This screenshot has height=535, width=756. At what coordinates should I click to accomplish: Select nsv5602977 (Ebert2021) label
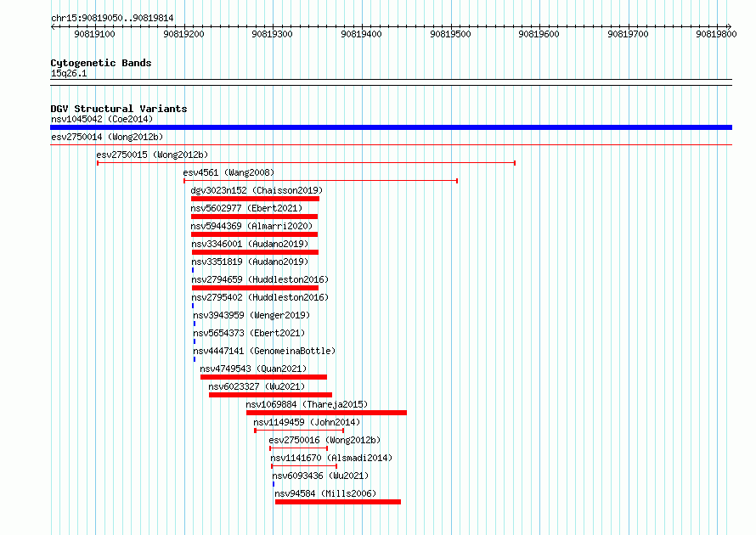point(247,208)
